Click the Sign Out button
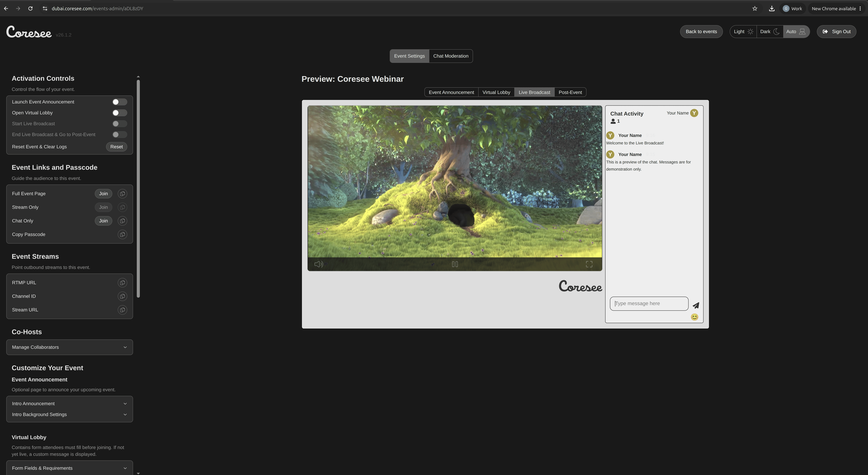The image size is (868, 475). [x=836, y=32]
